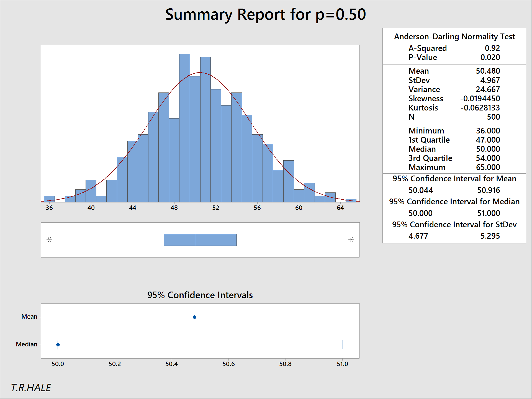Select the normal curve on the histogram

(x=200, y=73)
